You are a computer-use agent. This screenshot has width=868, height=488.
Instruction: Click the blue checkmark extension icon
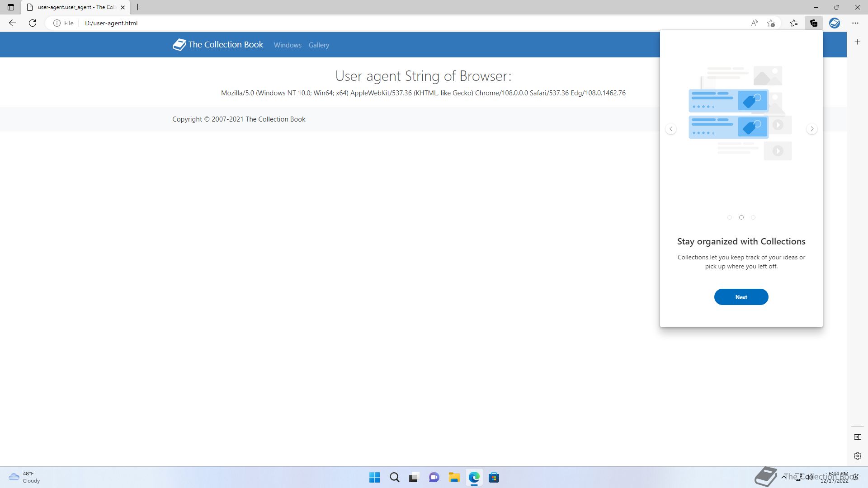pos(834,23)
